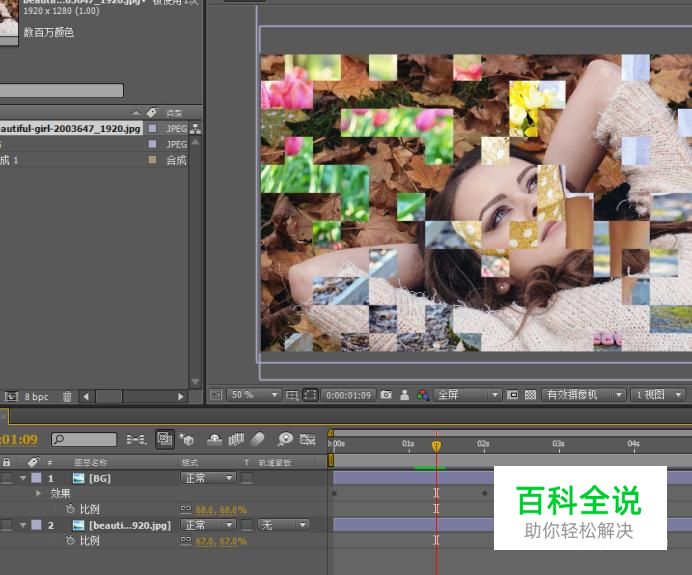The image size is (692, 575).
Task: Click the current time indicator playhead
Action: coord(436,446)
